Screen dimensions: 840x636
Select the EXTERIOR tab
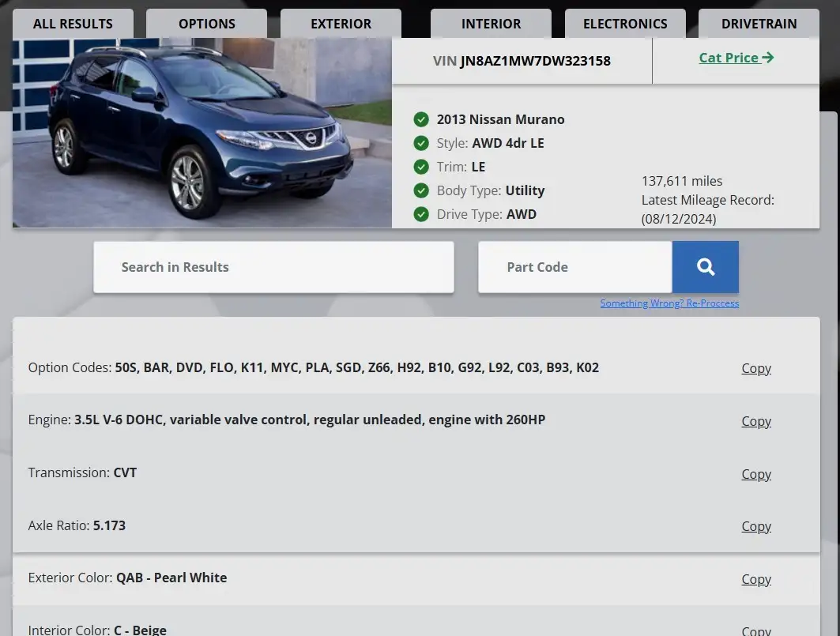tap(341, 24)
